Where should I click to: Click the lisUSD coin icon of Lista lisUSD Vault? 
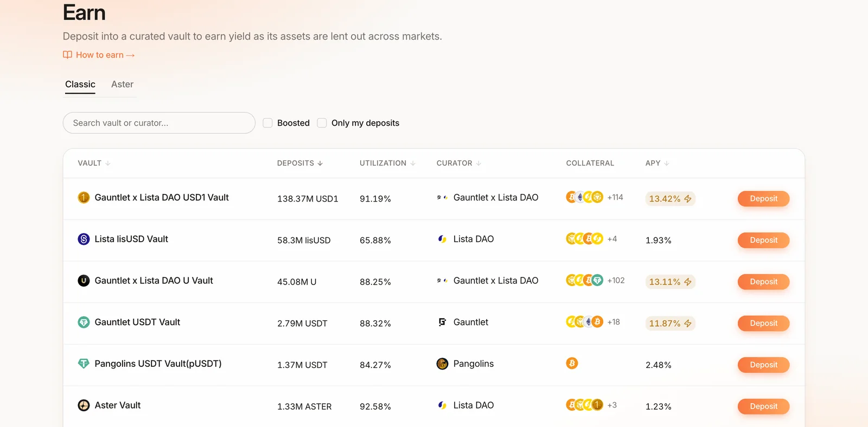(84, 239)
